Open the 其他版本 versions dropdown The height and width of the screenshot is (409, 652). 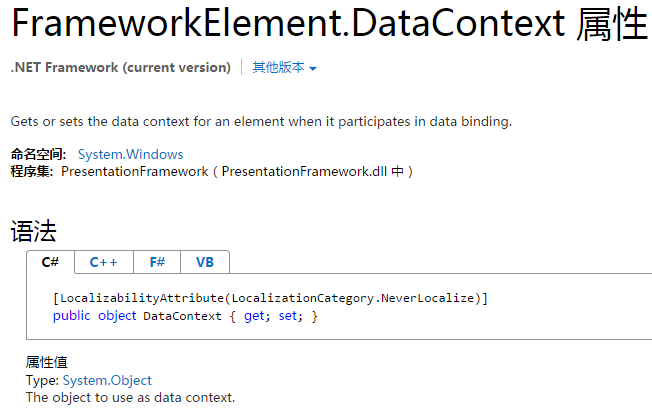284,67
